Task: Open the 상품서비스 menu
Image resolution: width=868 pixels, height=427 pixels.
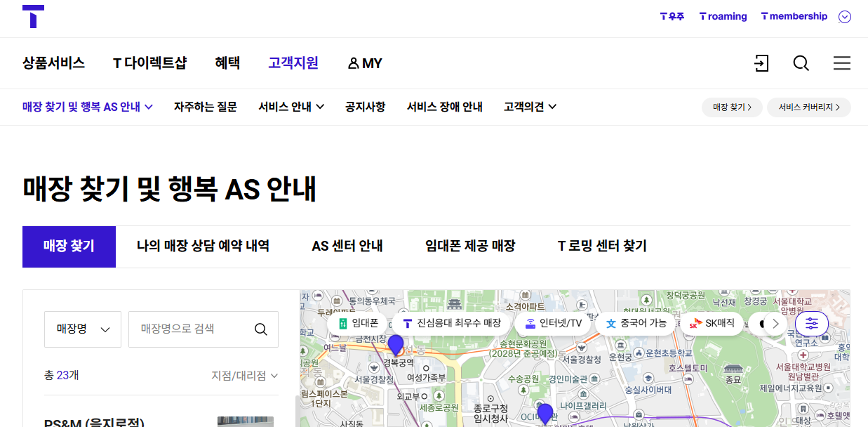Action: tap(53, 63)
